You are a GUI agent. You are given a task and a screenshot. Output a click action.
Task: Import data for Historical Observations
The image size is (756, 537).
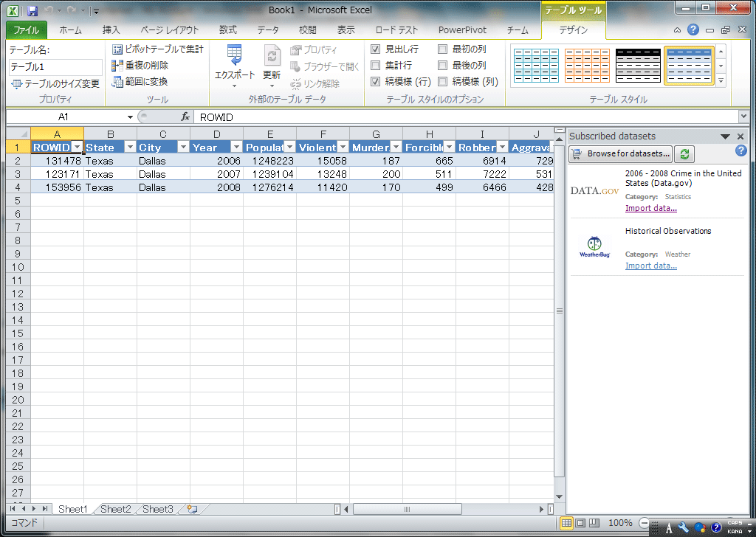point(651,266)
